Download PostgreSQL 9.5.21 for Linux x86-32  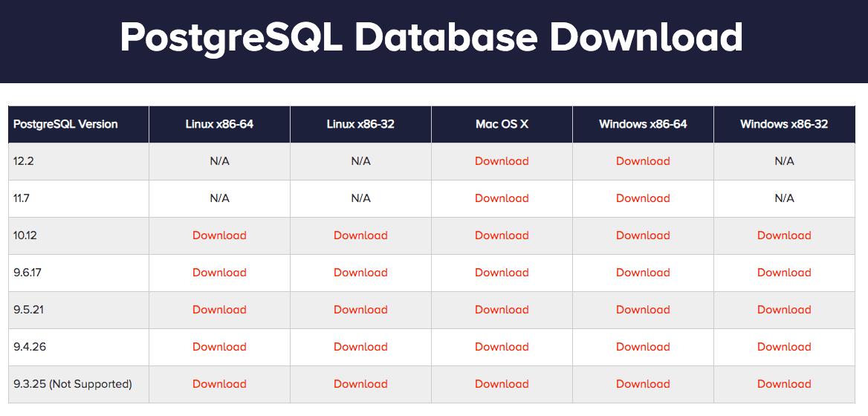point(360,310)
